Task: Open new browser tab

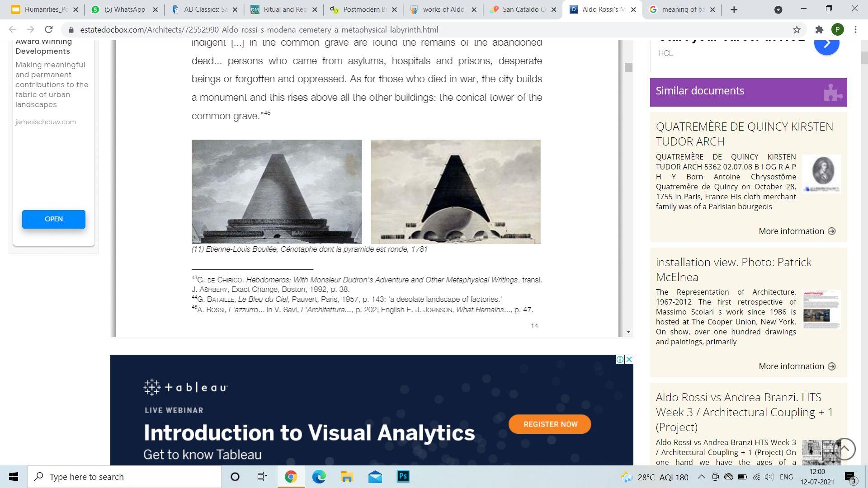Action: 734,9
